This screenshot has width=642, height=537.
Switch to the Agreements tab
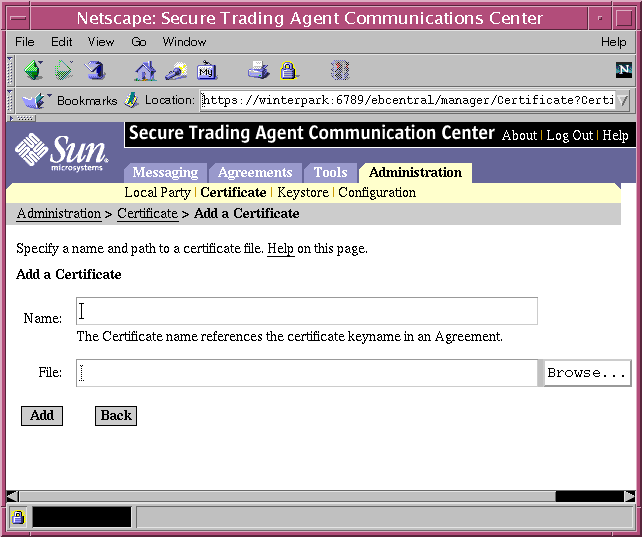coord(255,172)
